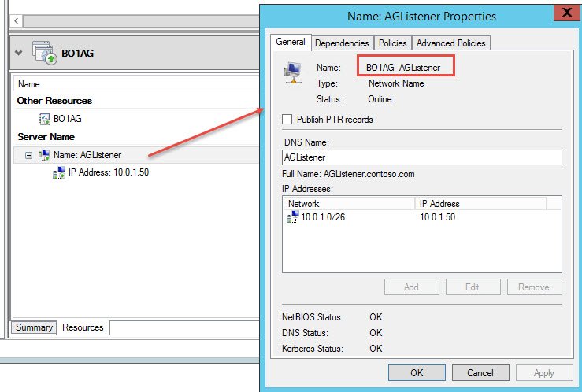Click the 10.0.1.50 IP address cell
The width and height of the screenshot is (582, 392).
pyautogui.click(x=438, y=217)
